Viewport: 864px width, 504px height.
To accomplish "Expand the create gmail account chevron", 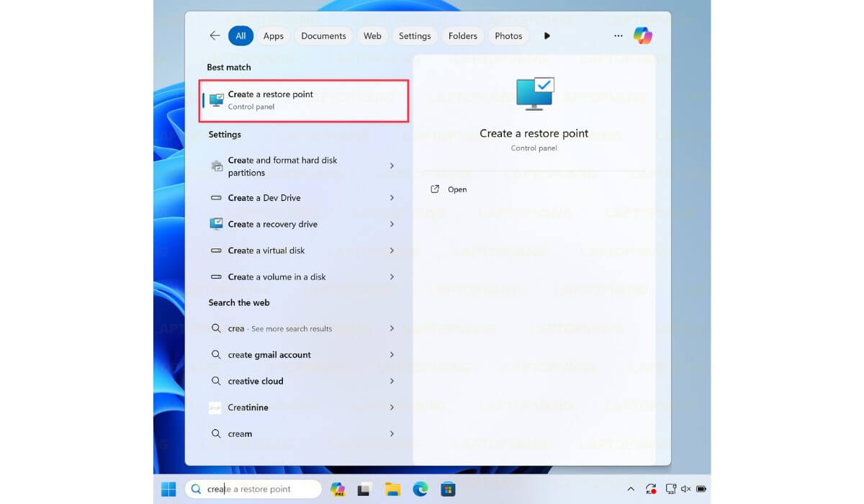I will (x=392, y=355).
